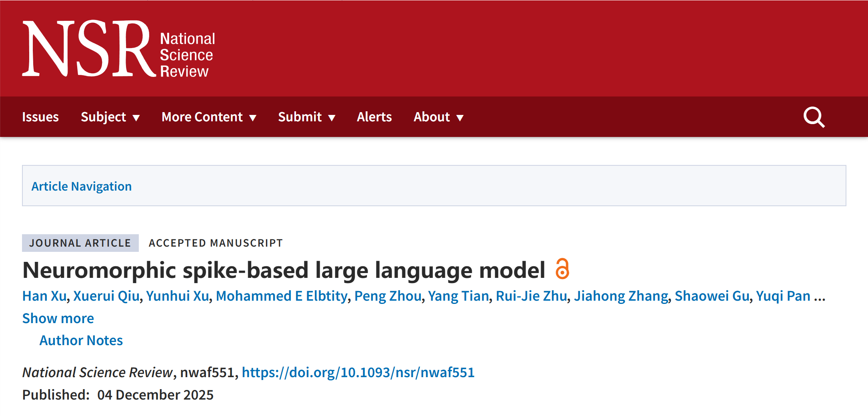Expand the Submit menu
This screenshot has width=868, height=416.
[306, 117]
